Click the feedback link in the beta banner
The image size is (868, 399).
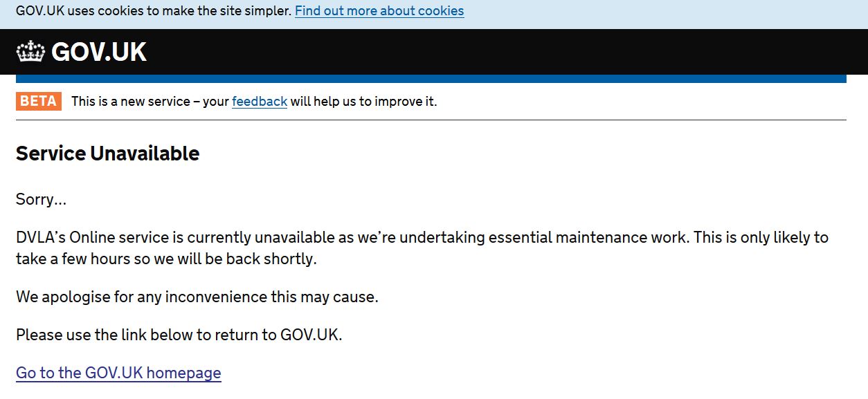tap(260, 102)
